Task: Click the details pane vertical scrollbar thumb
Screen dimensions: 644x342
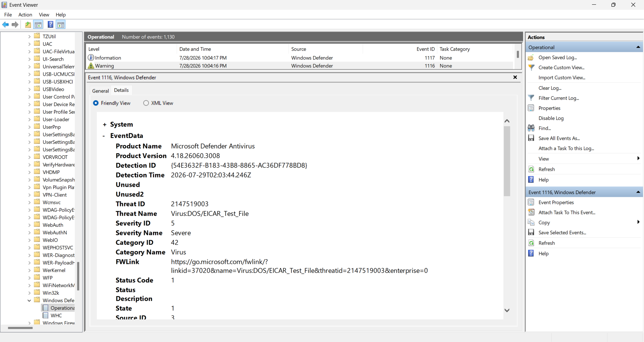Action: (x=507, y=161)
